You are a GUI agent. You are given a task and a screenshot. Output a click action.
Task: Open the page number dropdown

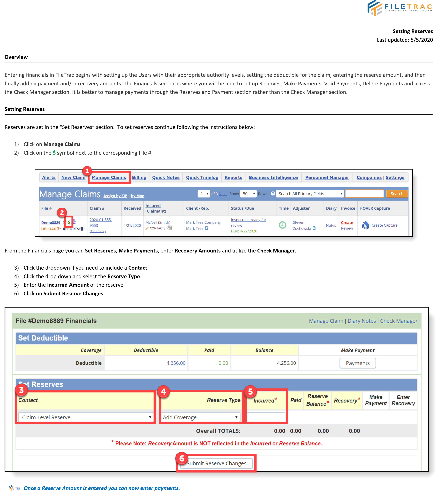coord(204,194)
